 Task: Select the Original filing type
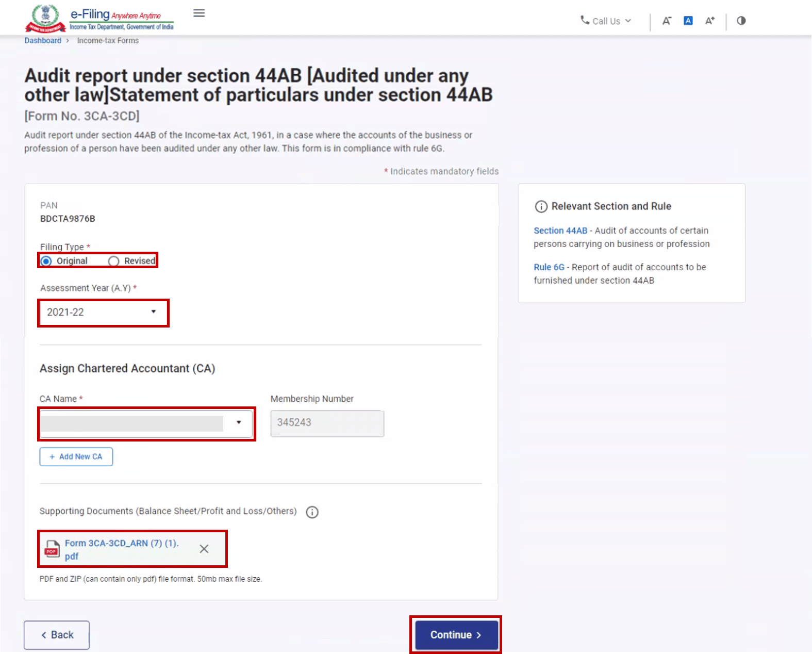coord(46,261)
